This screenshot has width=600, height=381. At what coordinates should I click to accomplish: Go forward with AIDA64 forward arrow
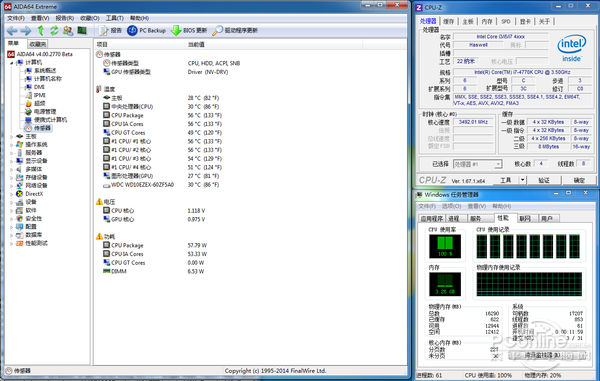tap(26, 31)
